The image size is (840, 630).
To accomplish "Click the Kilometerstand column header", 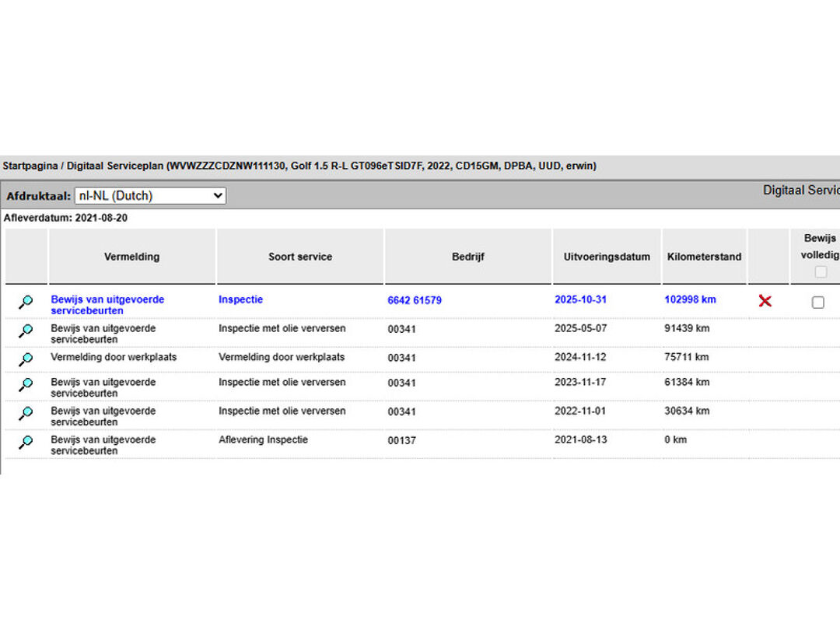I will (704, 257).
